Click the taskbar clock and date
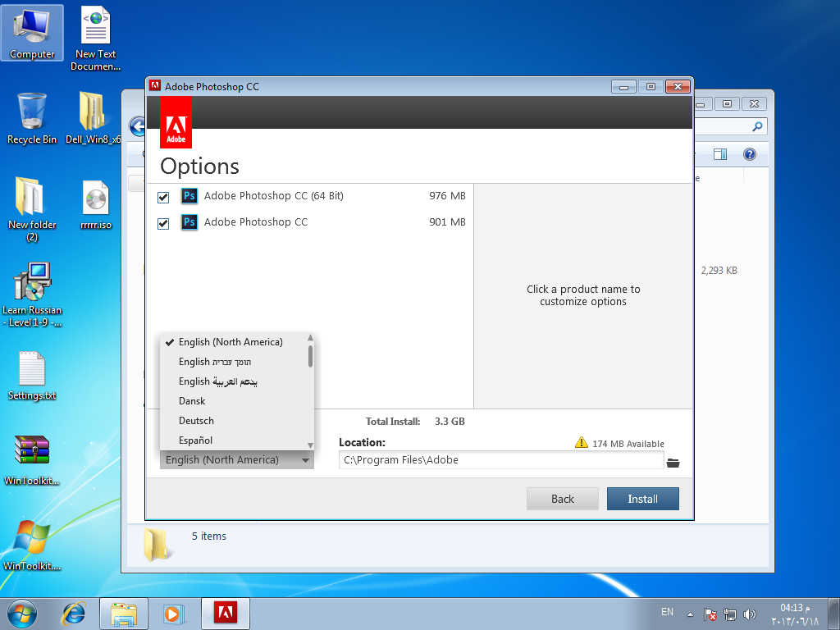Viewport: 840px width, 630px height. pyautogui.click(x=794, y=614)
